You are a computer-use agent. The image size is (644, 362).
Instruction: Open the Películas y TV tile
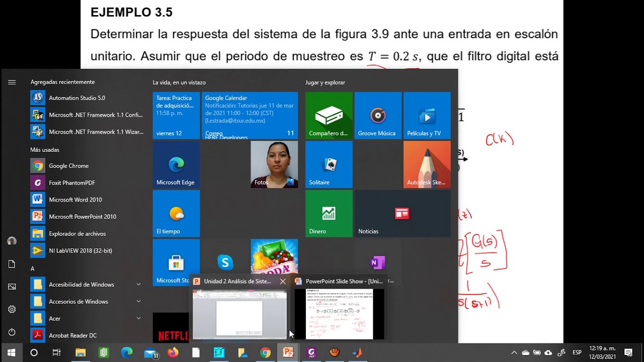pos(427,116)
